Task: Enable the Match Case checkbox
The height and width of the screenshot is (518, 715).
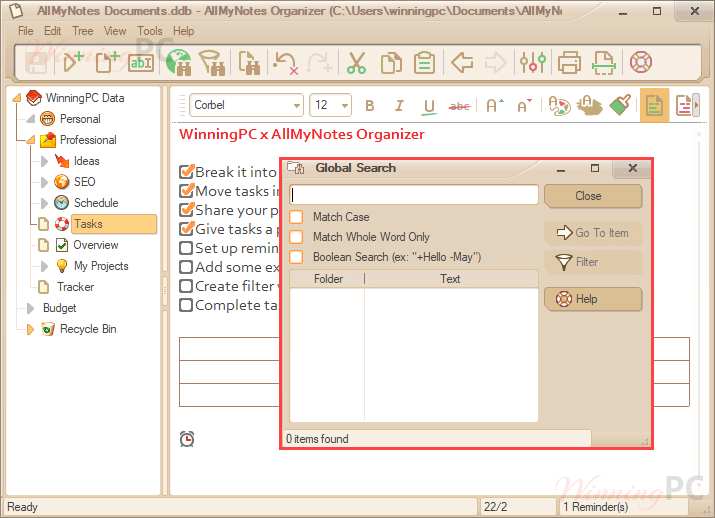Action: pyautogui.click(x=296, y=217)
